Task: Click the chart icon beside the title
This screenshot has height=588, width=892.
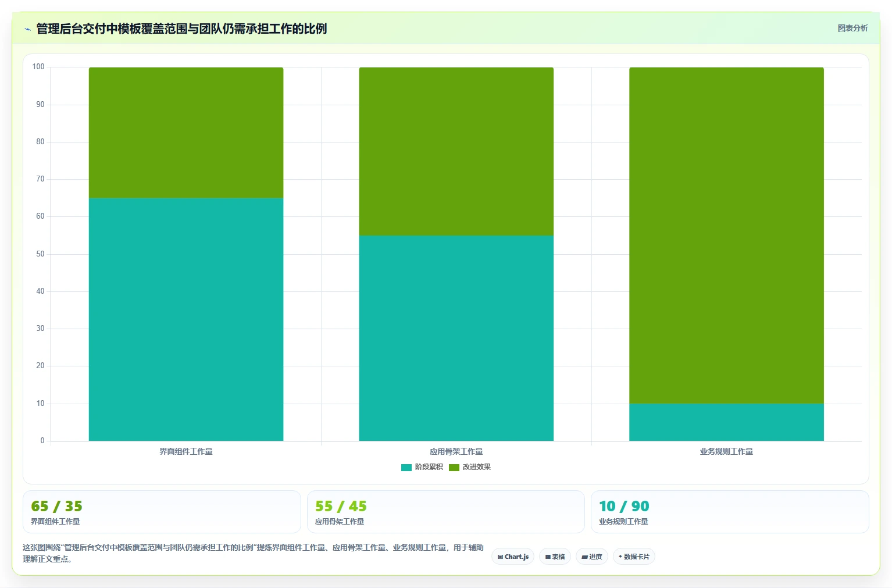Action: tap(27, 29)
